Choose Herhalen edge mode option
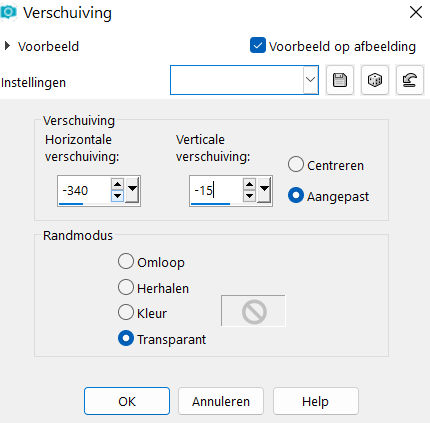The width and height of the screenshot is (430, 423). click(126, 287)
